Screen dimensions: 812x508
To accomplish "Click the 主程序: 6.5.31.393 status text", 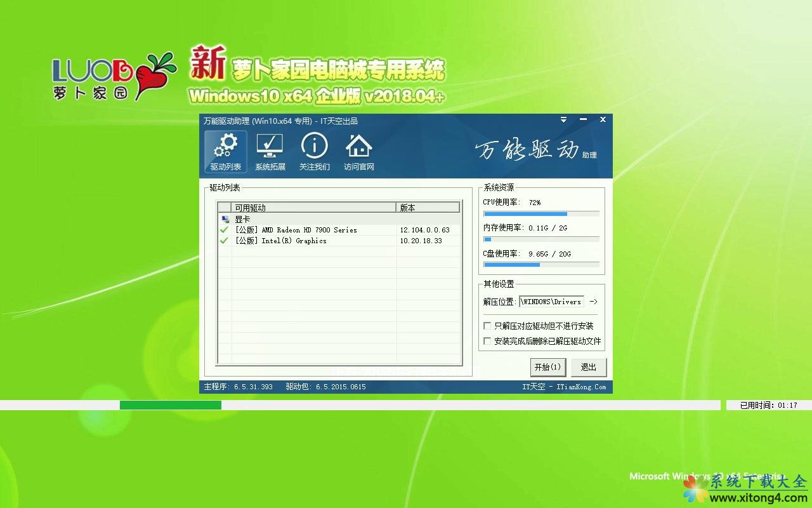I will tap(238, 387).
